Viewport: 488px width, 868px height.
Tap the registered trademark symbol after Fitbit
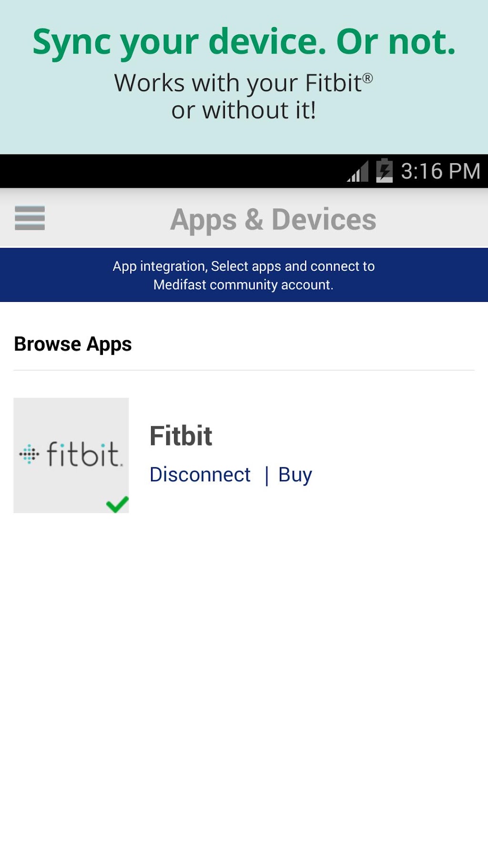(x=367, y=78)
